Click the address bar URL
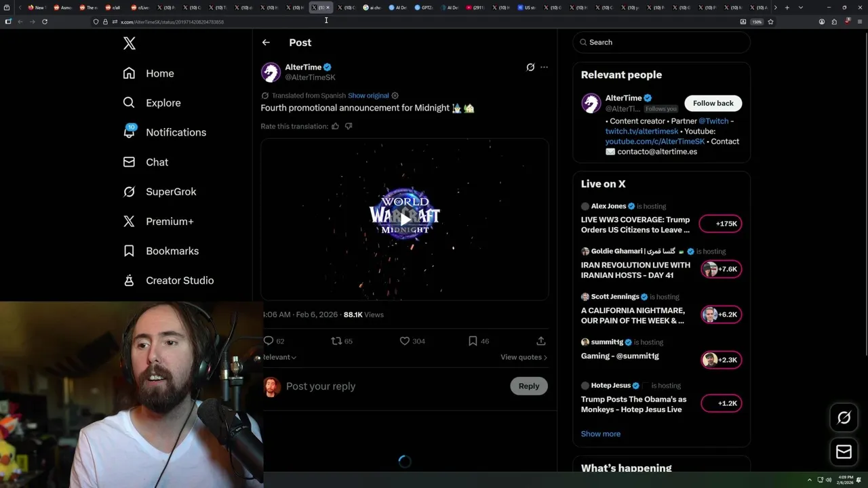Viewport: 868px width, 488px height. click(x=172, y=22)
